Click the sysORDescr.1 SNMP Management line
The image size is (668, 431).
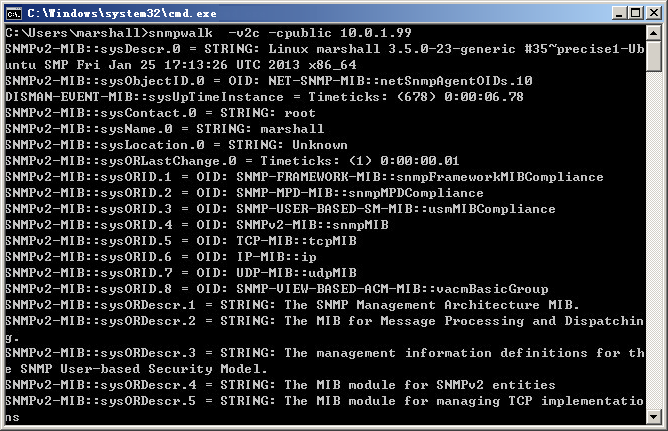292,305
